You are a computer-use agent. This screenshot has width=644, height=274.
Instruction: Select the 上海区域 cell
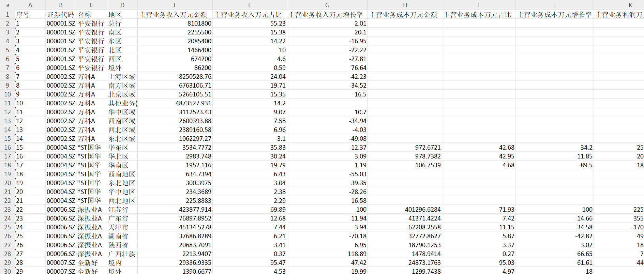click(x=122, y=77)
